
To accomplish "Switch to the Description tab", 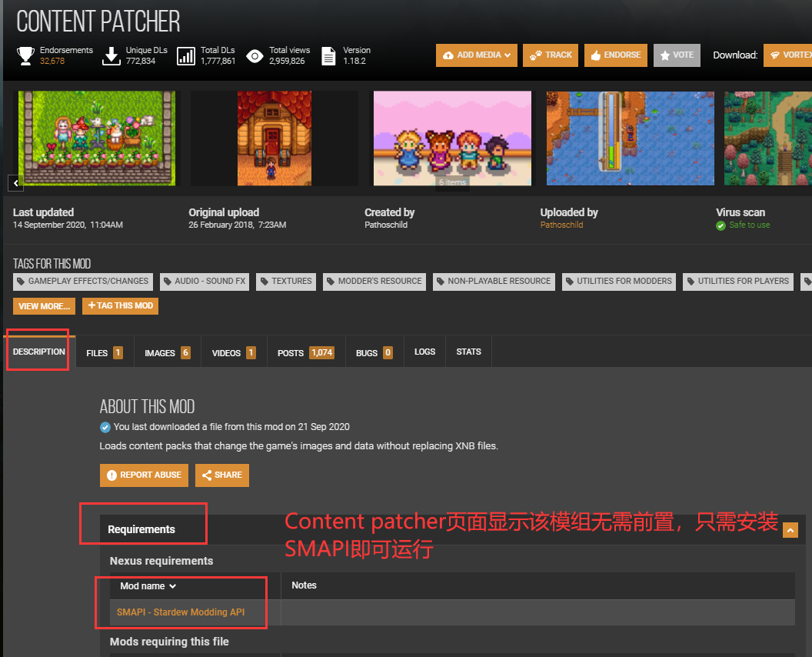I will pos(39,352).
